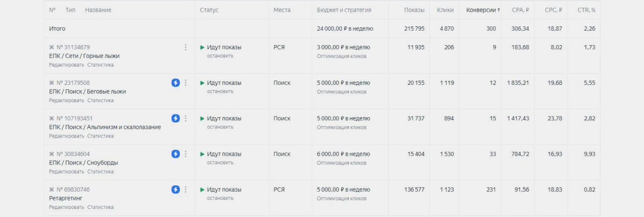Open Статистика for Сноуборды campaign
644x217 pixels.
pyautogui.click(x=100, y=172)
